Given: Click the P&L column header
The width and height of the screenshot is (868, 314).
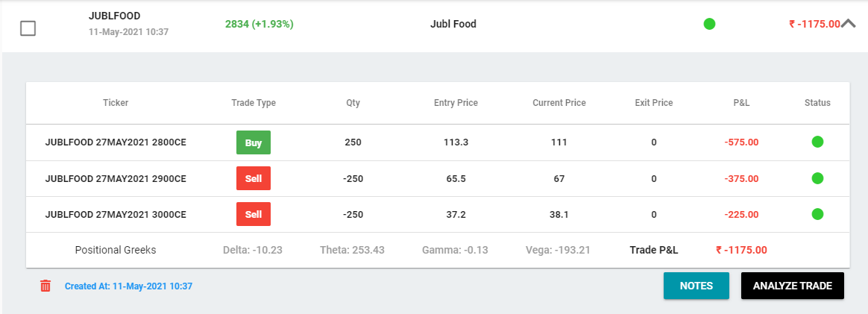Looking at the screenshot, I should point(740,102).
